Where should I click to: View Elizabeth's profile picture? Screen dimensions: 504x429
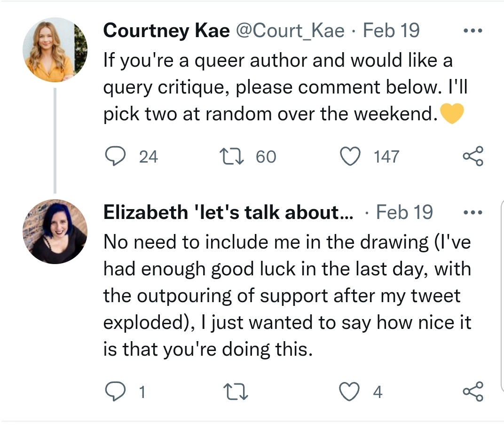(x=55, y=231)
